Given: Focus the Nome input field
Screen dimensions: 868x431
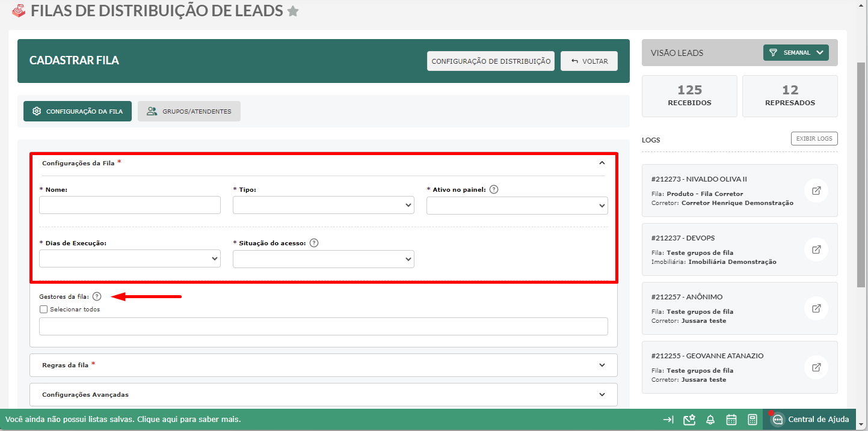Looking at the screenshot, I should point(130,205).
